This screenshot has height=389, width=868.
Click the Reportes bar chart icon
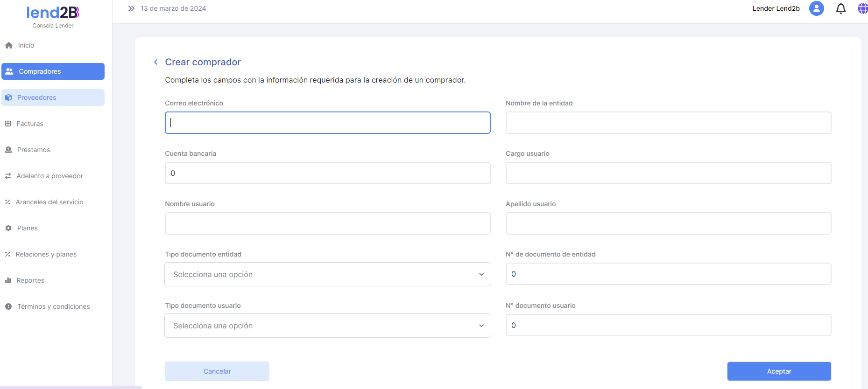pyautogui.click(x=8, y=280)
